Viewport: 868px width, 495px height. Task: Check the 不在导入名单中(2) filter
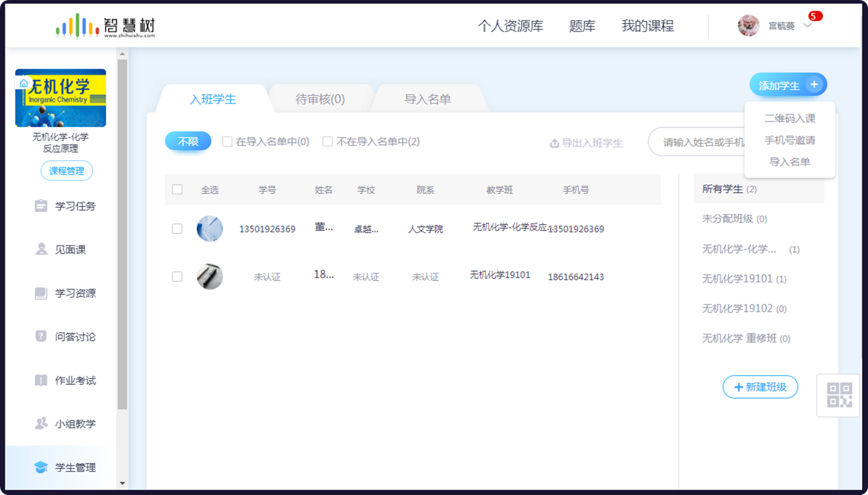click(327, 141)
